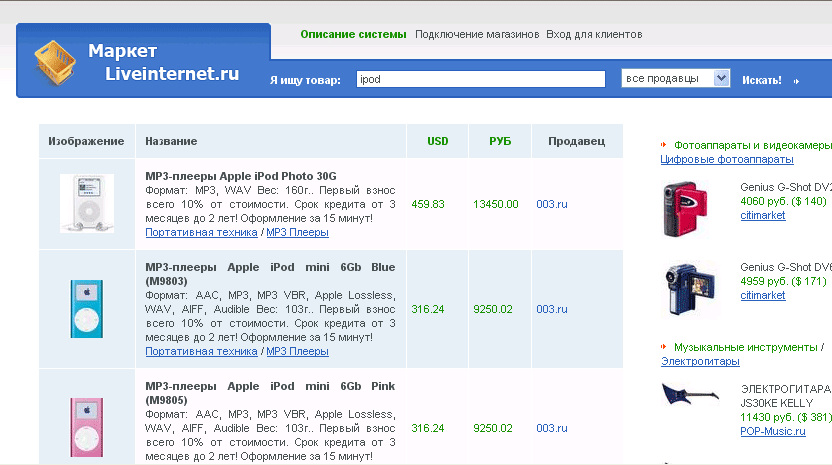The image size is (832, 465).
Task: Open the pink iPod mini thumbnail
Action: tap(86, 427)
